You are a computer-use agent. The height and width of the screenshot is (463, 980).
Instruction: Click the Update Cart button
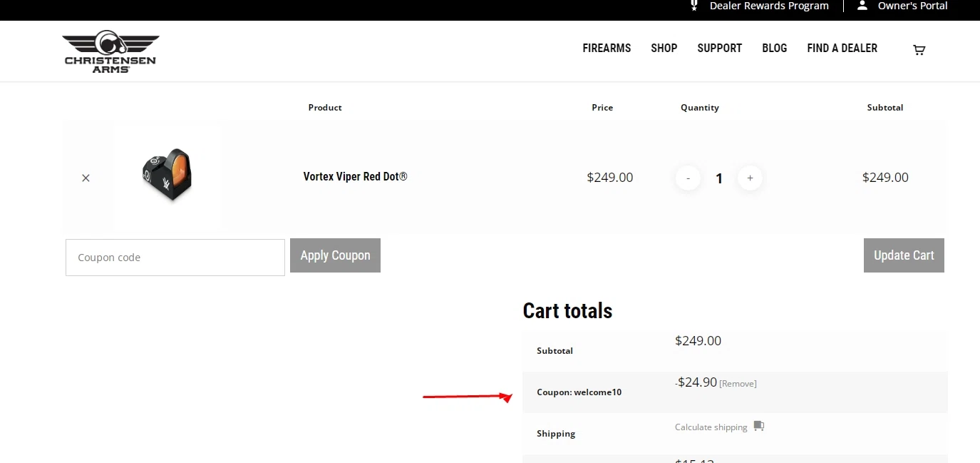(904, 255)
